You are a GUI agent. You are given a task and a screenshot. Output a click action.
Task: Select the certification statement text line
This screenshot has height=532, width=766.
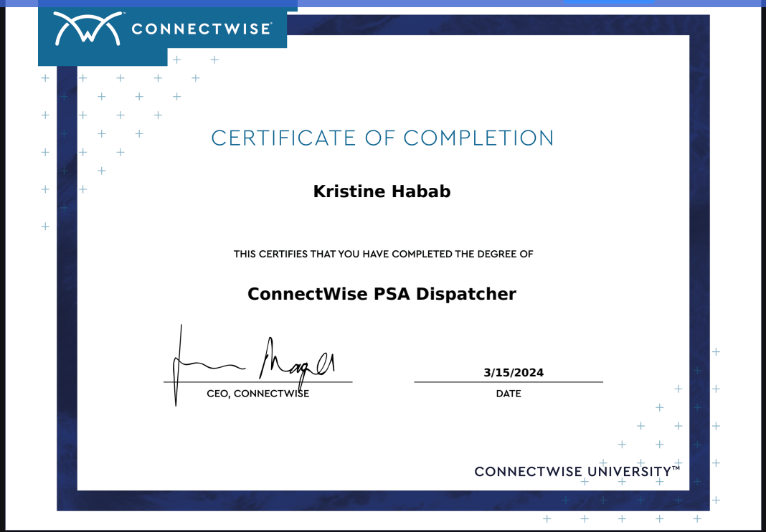coord(382,254)
